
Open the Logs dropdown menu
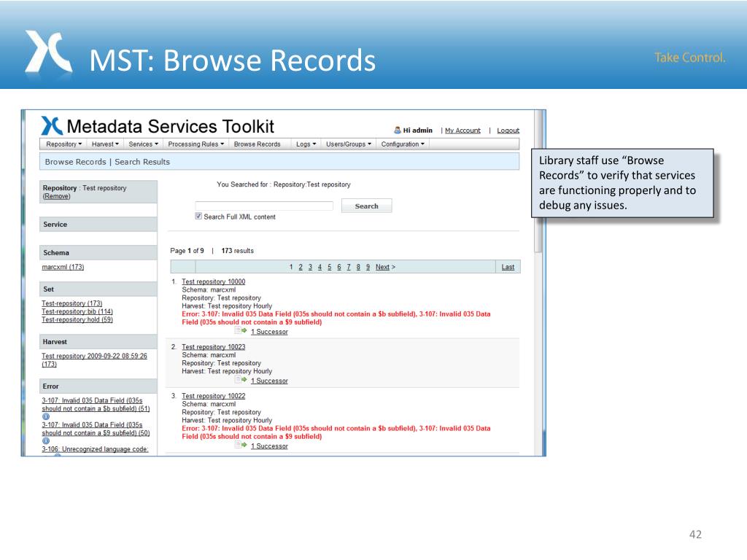[306, 144]
